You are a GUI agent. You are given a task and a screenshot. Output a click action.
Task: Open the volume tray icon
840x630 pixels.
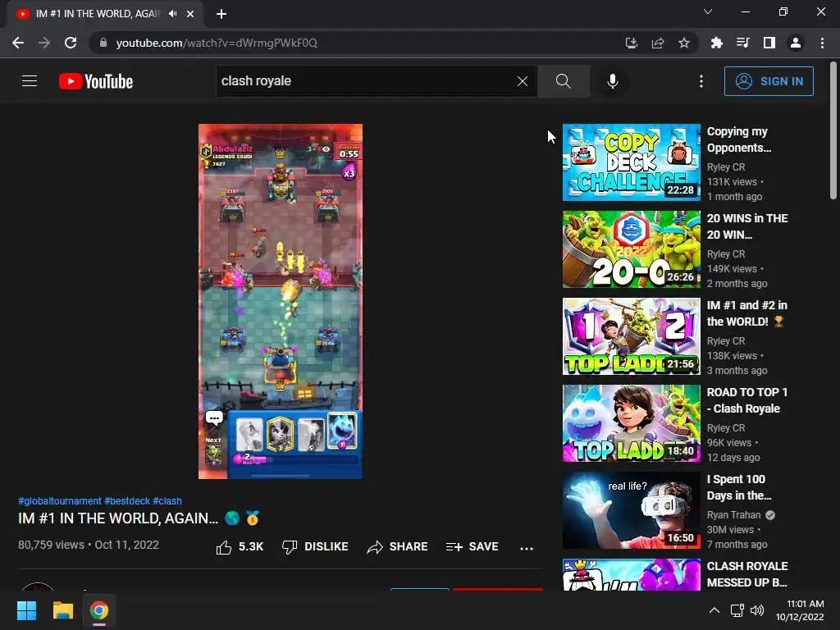point(757,610)
